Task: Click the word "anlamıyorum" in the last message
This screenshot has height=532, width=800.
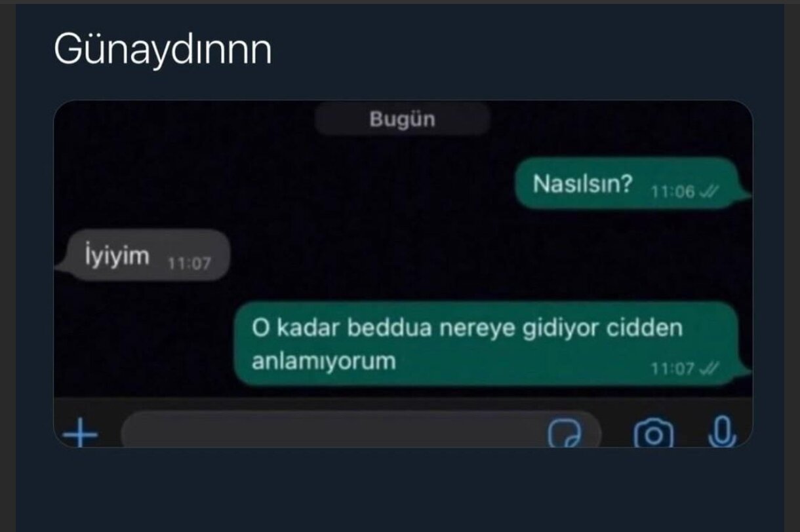Action: pos(324,361)
